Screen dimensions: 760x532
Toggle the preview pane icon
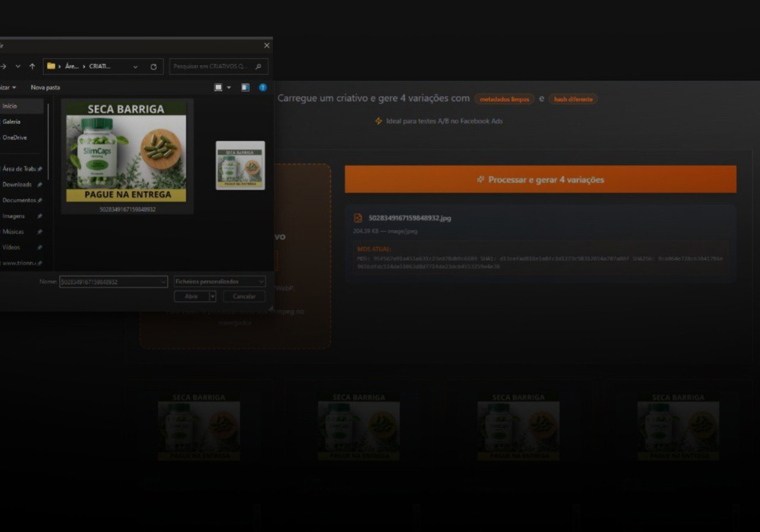[x=245, y=87]
